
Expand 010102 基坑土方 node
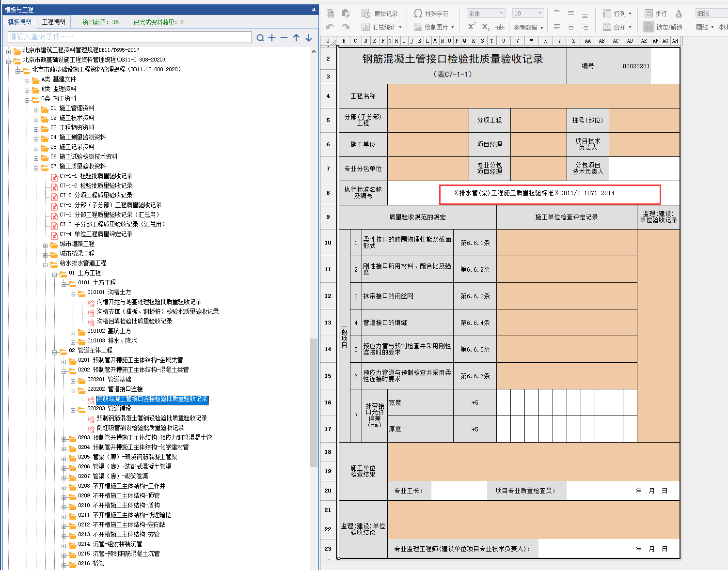(x=73, y=333)
